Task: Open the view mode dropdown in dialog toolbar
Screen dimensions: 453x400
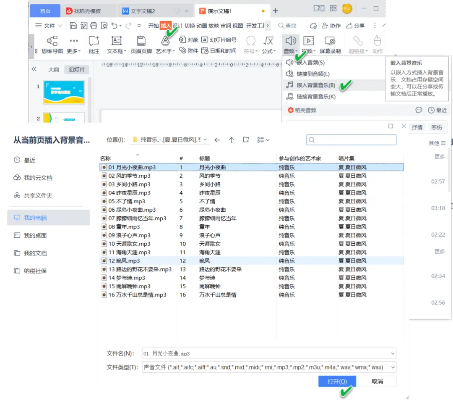Action: point(263,140)
